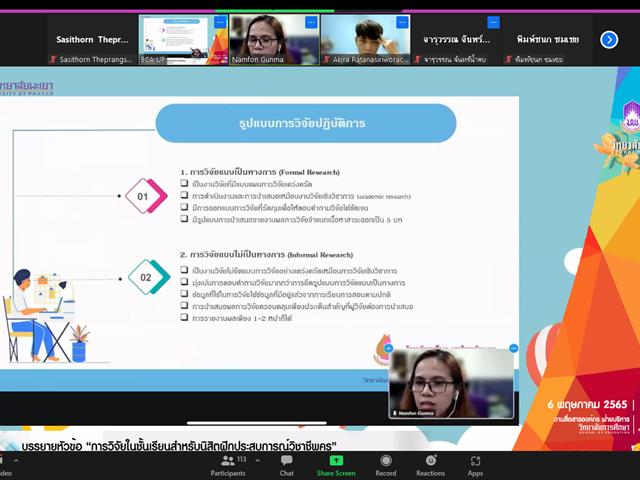This screenshot has width=640, height=480.
Task: Open the Chat panel
Action: coord(287,466)
